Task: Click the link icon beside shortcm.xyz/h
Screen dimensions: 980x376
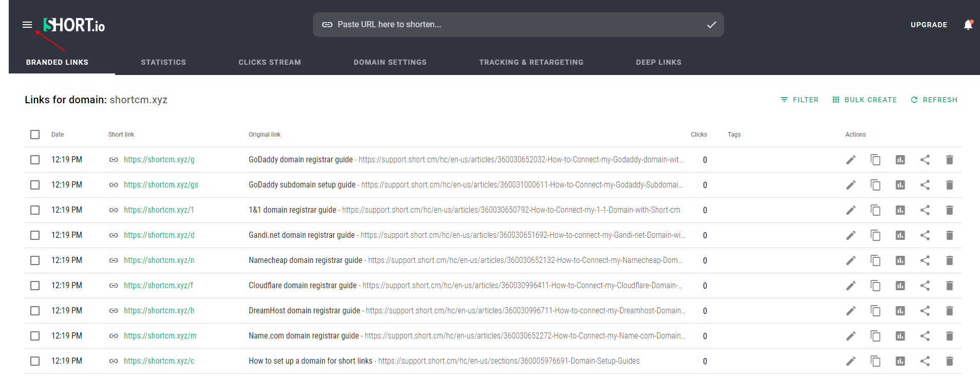Action: pos(114,311)
